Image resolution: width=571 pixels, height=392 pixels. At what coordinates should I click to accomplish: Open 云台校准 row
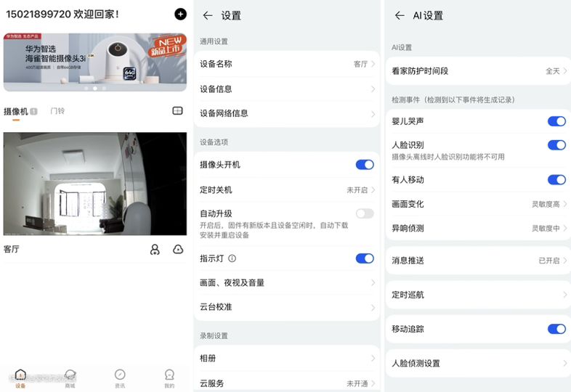(x=287, y=307)
